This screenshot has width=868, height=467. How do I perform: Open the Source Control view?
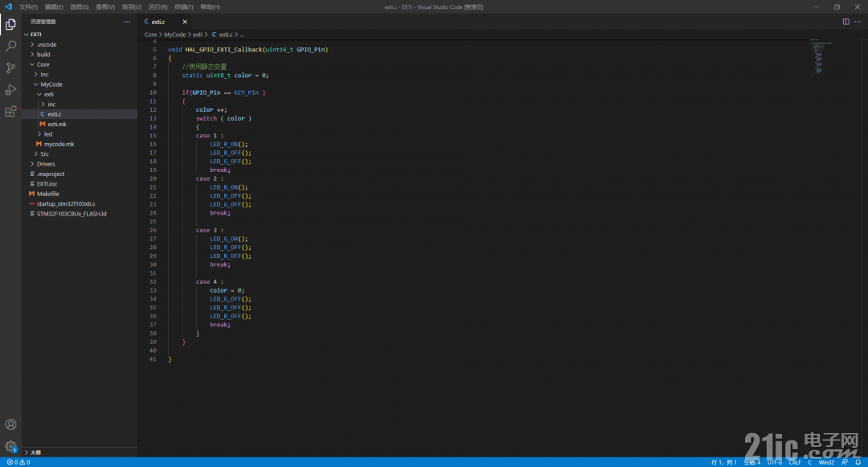pos(10,68)
